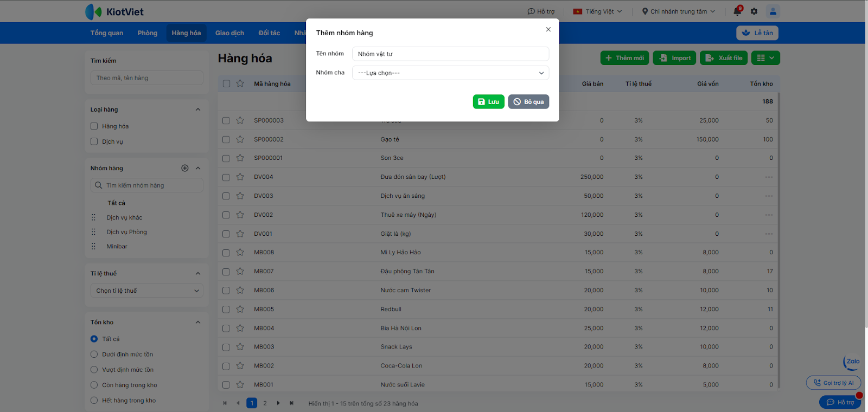Screen dimensions: 868x412
Task: Click the Lưu save button
Action: coord(489,102)
